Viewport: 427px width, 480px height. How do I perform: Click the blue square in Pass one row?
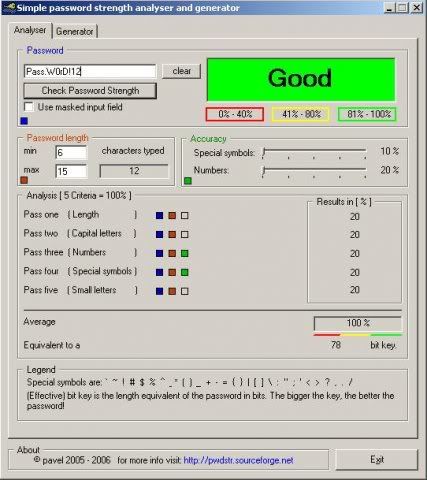tap(160, 216)
